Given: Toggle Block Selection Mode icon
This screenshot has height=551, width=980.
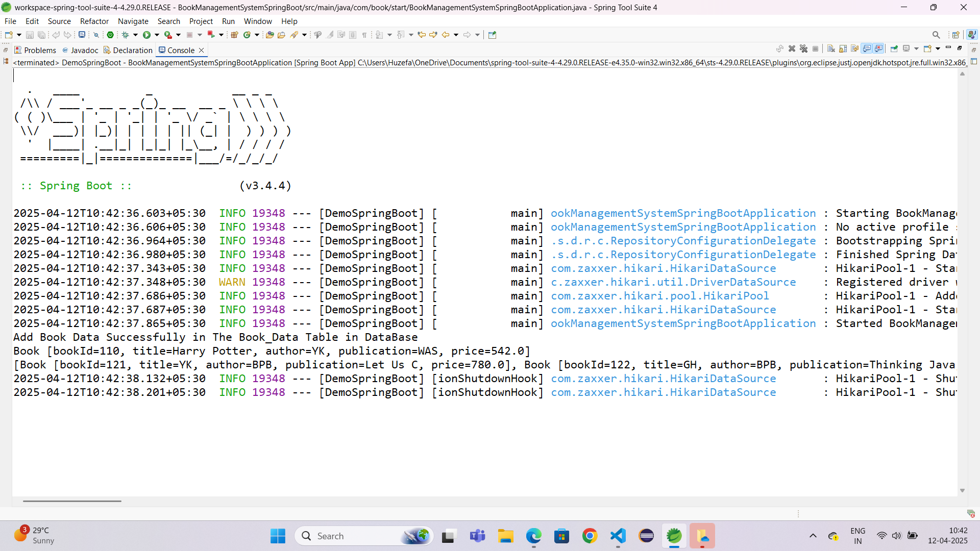Looking at the screenshot, I should click(353, 35).
